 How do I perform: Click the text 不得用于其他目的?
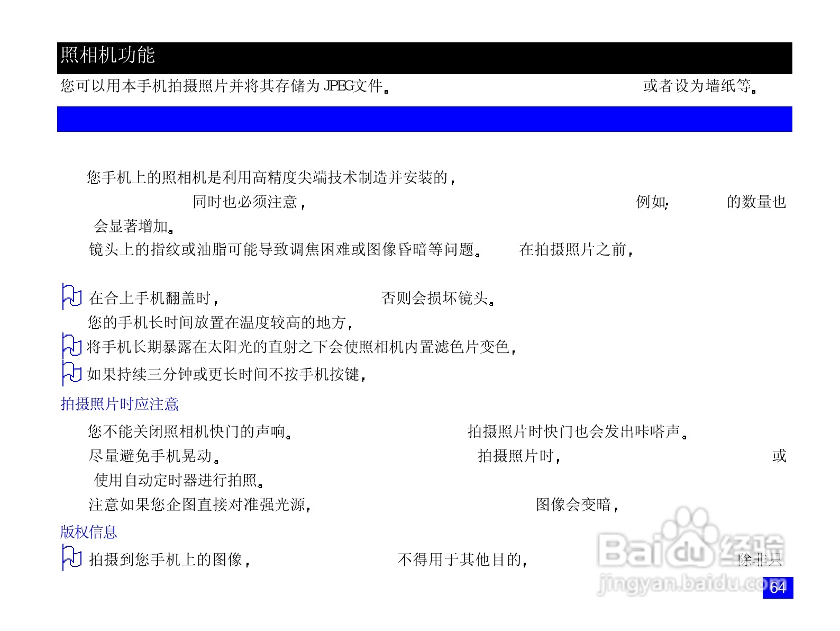[462, 560]
